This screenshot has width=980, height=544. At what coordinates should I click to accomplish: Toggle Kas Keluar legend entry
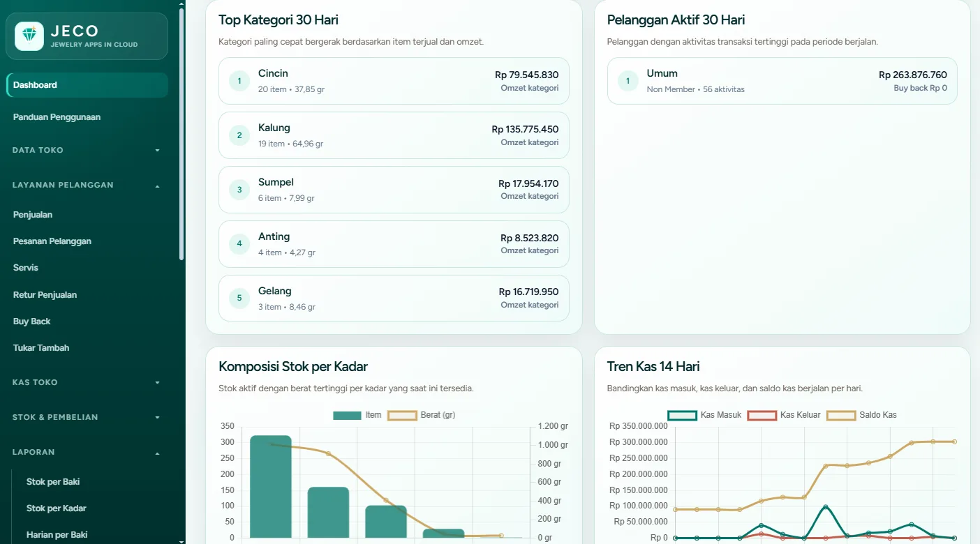pyautogui.click(x=784, y=415)
